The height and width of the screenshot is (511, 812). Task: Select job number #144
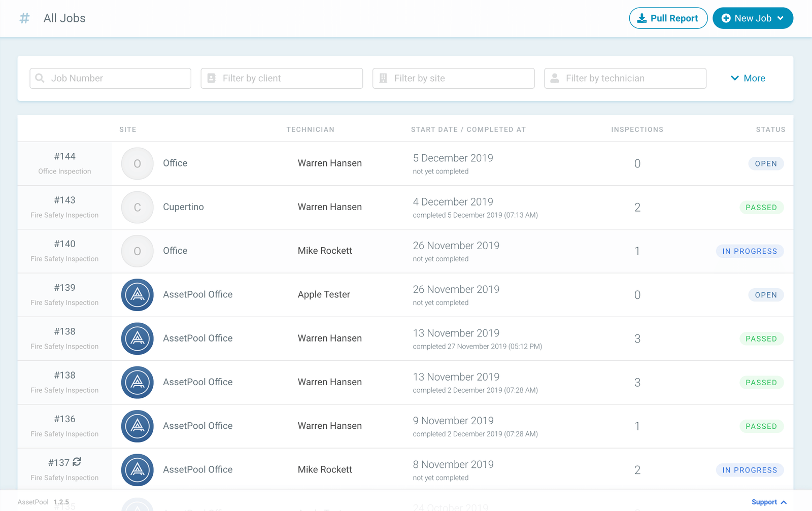[64, 156]
